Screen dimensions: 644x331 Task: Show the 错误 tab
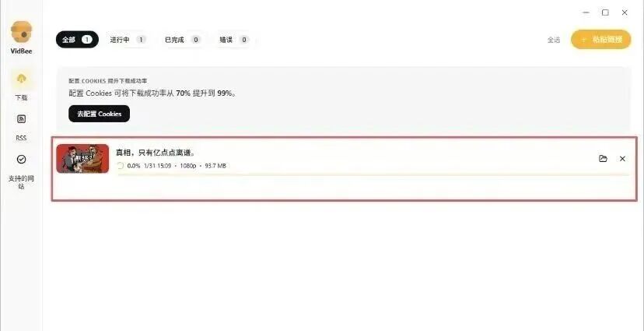[234, 40]
